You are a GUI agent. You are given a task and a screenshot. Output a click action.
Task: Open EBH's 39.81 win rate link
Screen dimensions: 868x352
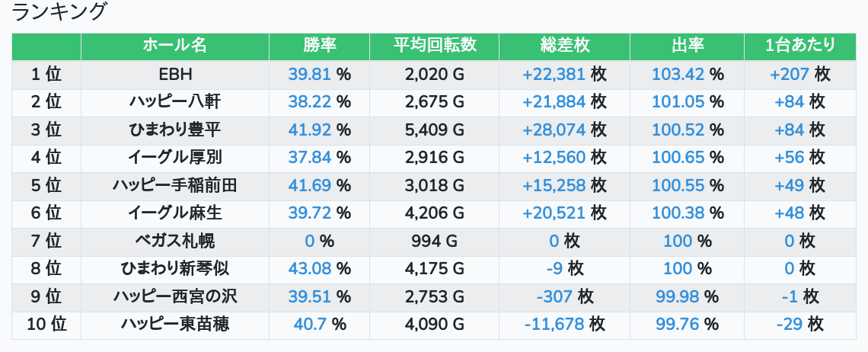[311, 74]
